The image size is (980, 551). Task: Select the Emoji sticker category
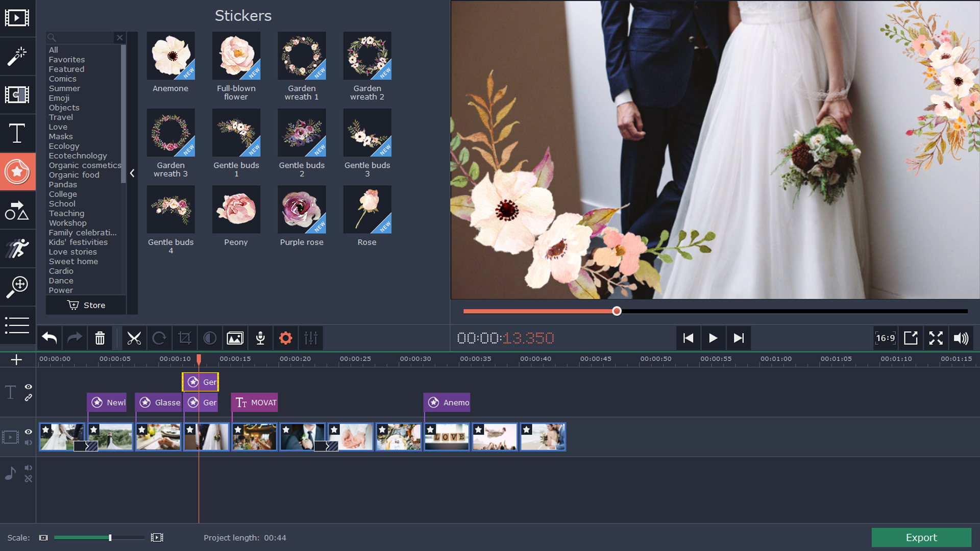pyautogui.click(x=59, y=98)
